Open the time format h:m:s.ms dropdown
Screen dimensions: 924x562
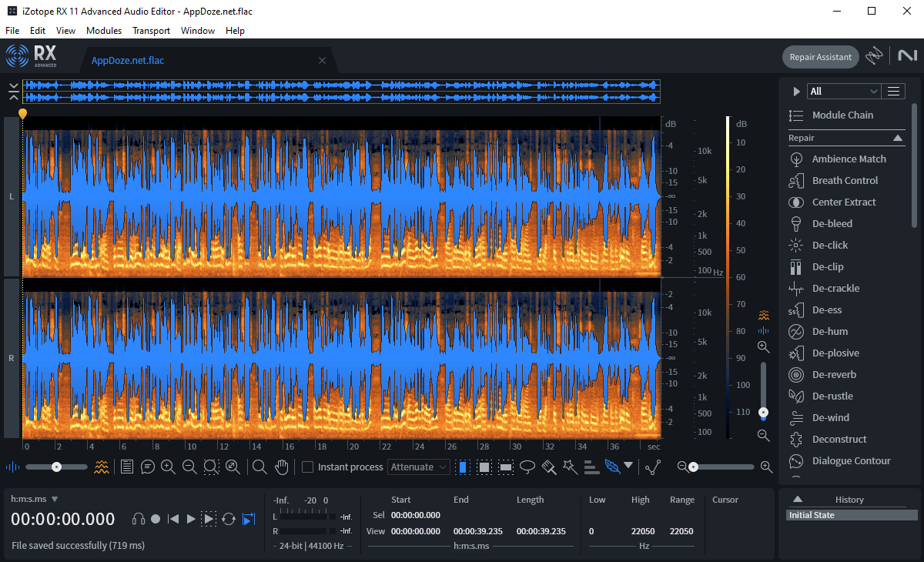(x=35, y=499)
